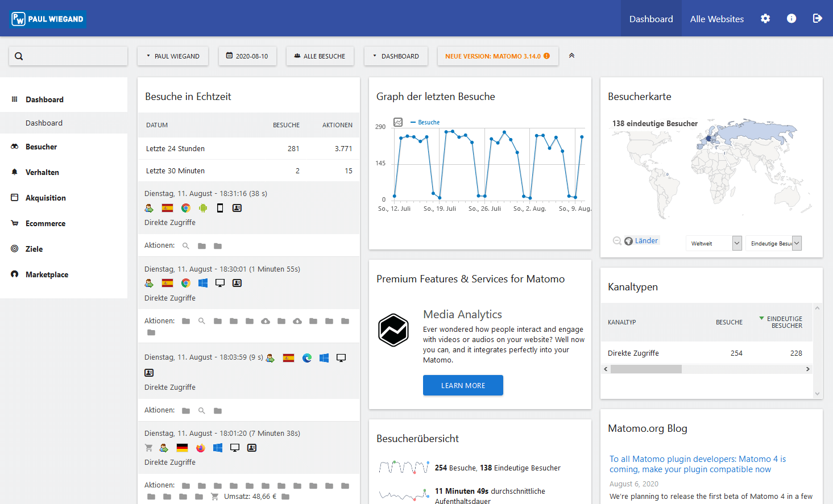Click German flag in 18:01:20 visit
Viewport: 833px width, 504px height.
click(182, 448)
